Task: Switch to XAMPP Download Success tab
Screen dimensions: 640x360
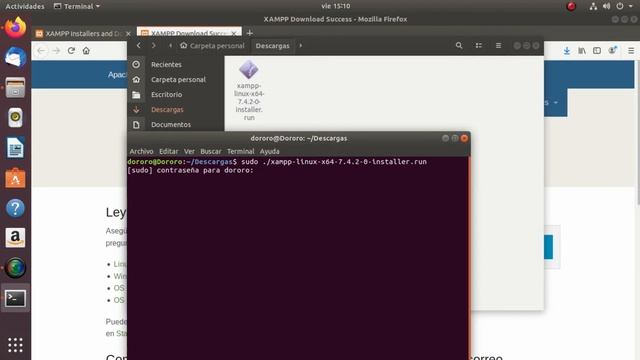Action: [184, 33]
